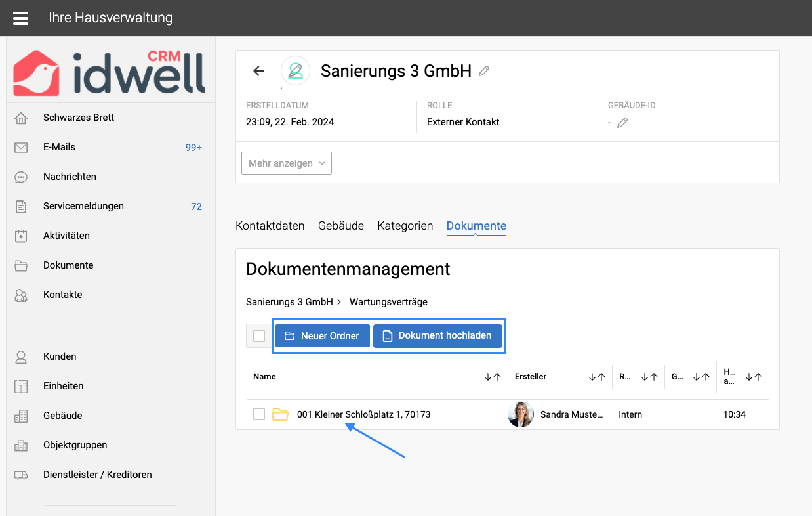The height and width of the screenshot is (516, 812).
Task: Edit contact name with pencil icon
Action: pyautogui.click(x=484, y=71)
